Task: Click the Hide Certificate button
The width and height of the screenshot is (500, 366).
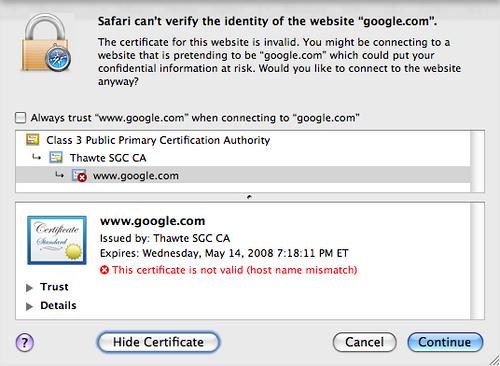Action: click(x=158, y=342)
